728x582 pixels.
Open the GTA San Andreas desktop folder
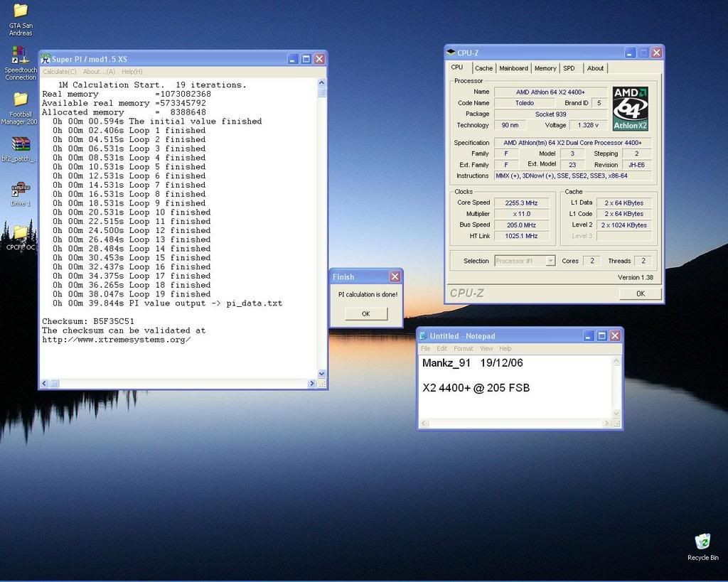[x=21, y=11]
